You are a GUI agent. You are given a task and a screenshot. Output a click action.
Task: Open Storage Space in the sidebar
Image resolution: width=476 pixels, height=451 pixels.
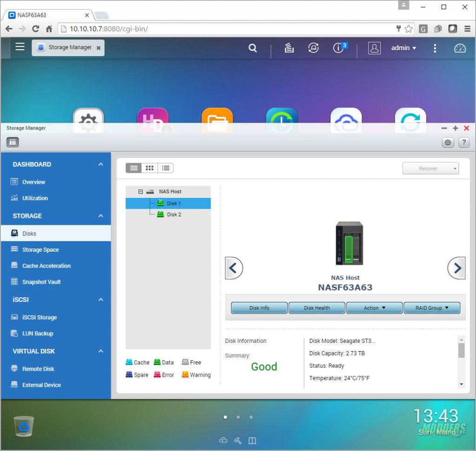tap(40, 250)
